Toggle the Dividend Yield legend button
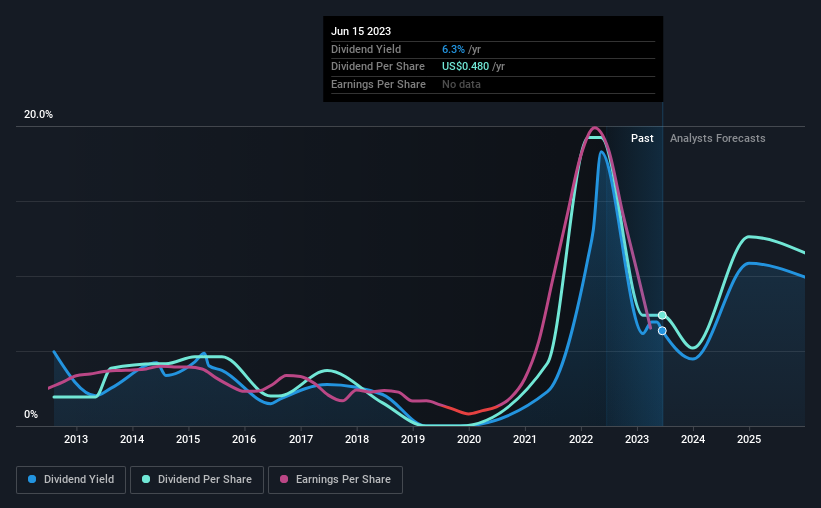Viewport: 821px width, 508px height. click(x=71, y=480)
